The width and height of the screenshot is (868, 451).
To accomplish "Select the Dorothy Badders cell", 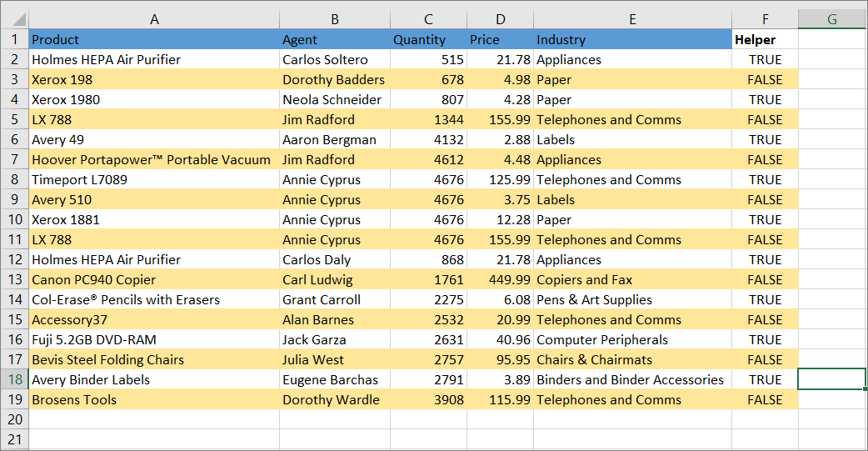I will coord(334,79).
